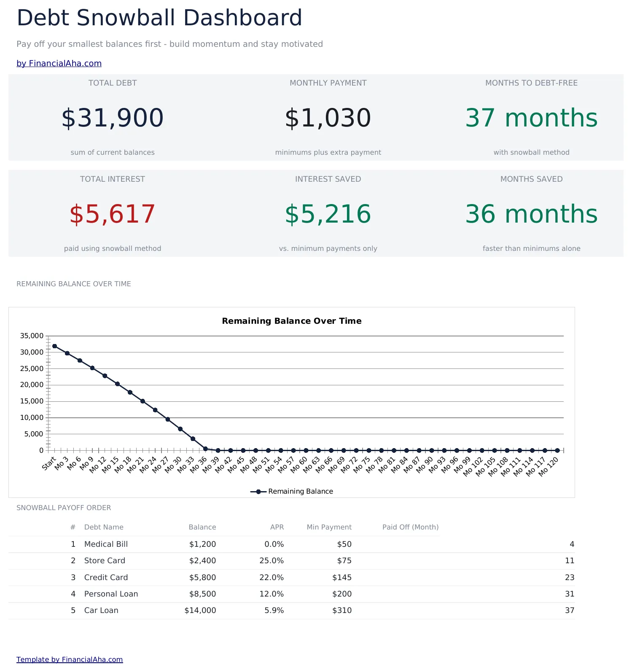Click the TOTAL DEBT card label

click(113, 83)
